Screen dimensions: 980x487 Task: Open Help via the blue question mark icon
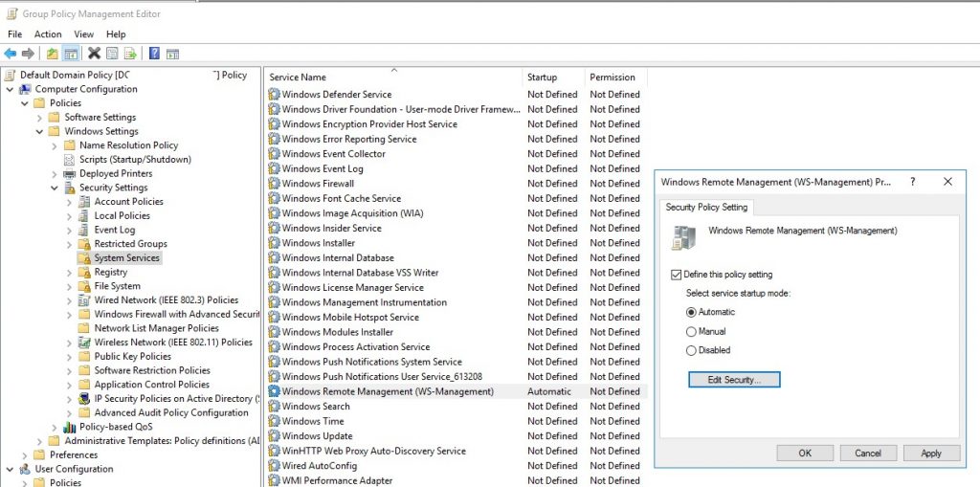click(x=154, y=54)
